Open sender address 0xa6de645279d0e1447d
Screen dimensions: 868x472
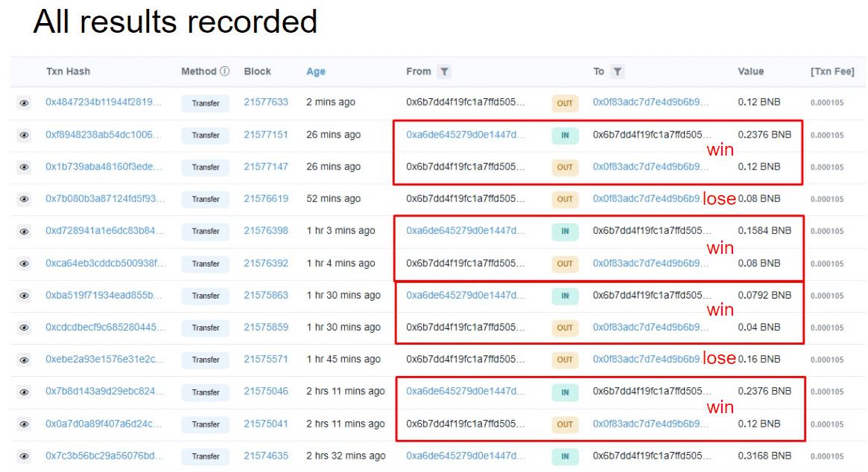[x=466, y=135]
